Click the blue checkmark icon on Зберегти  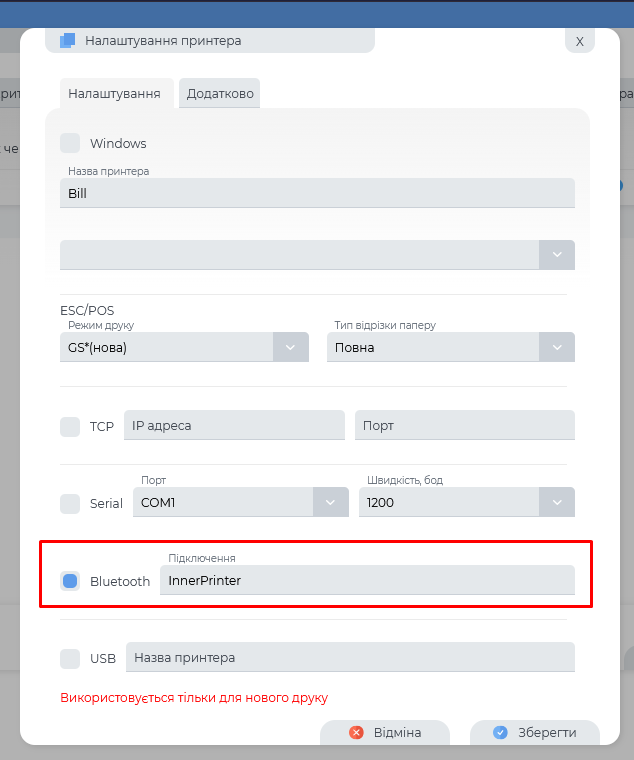pyautogui.click(x=500, y=732)
